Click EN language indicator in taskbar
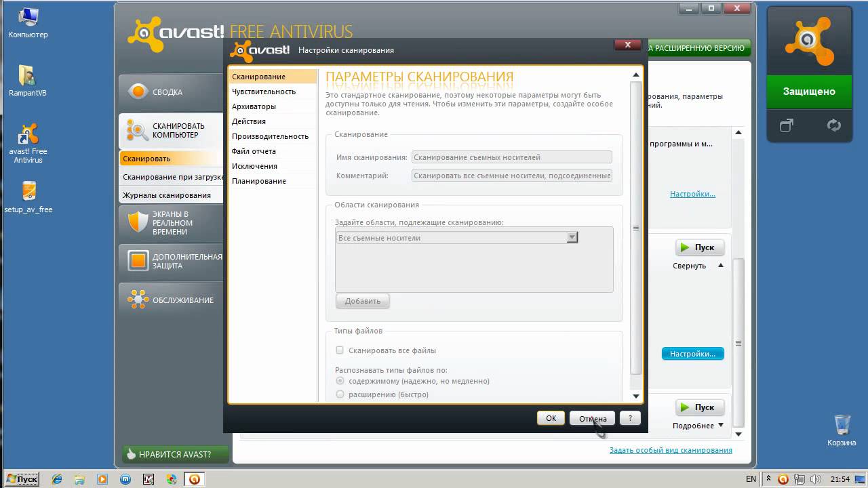 [x=751, y=479]
